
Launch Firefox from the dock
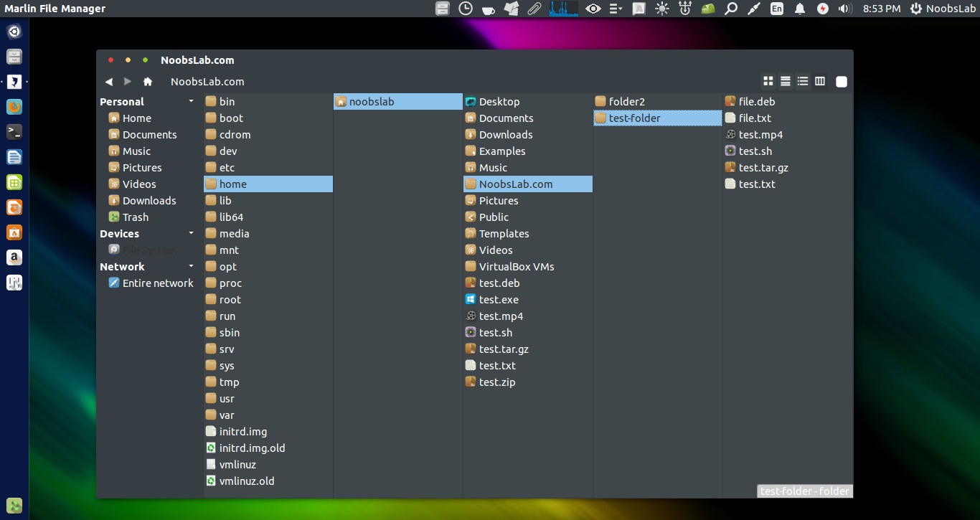(x=14, y=107)
